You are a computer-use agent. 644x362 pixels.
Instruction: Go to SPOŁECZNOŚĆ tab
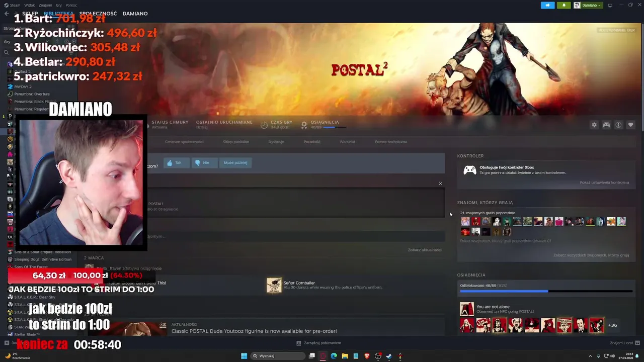98,14
